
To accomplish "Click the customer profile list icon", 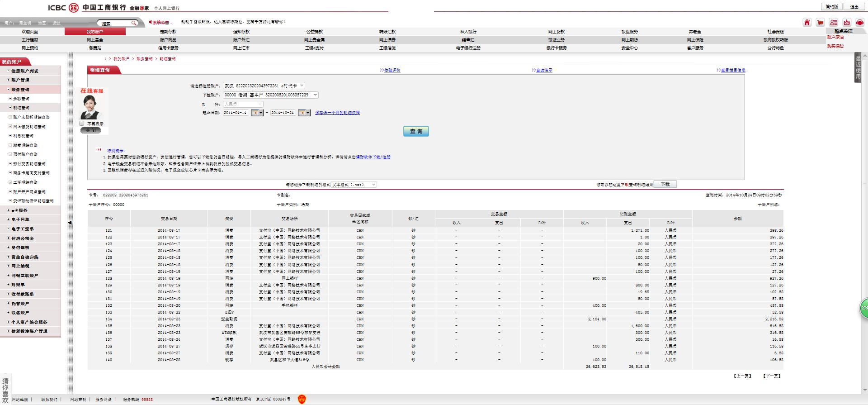I will point(833,23).
